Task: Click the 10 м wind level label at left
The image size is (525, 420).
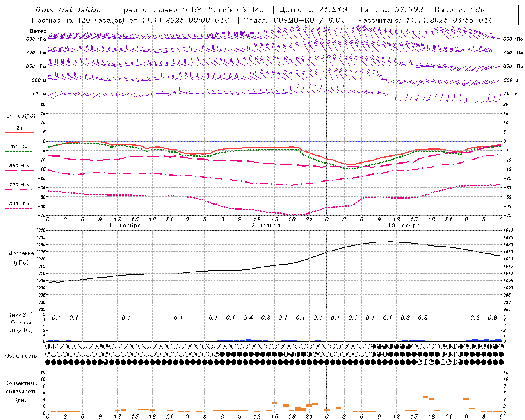Action: tap(39, 94)
